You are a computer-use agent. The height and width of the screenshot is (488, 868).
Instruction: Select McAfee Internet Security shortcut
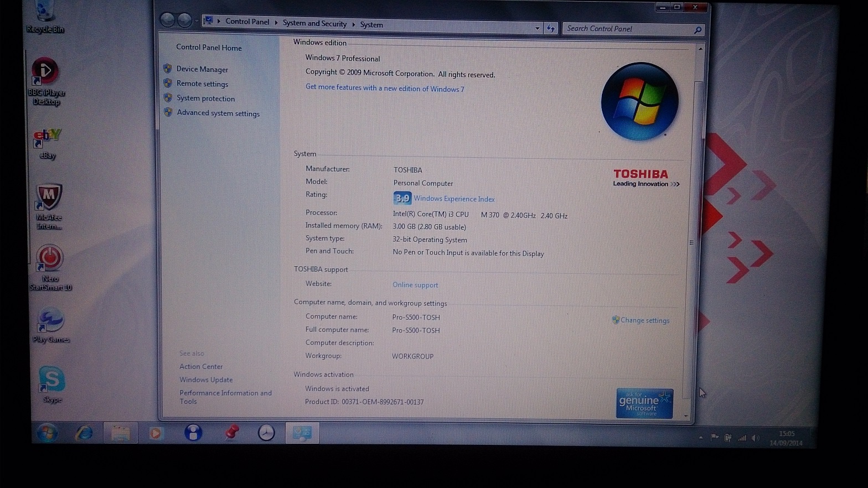click(49, 207)
